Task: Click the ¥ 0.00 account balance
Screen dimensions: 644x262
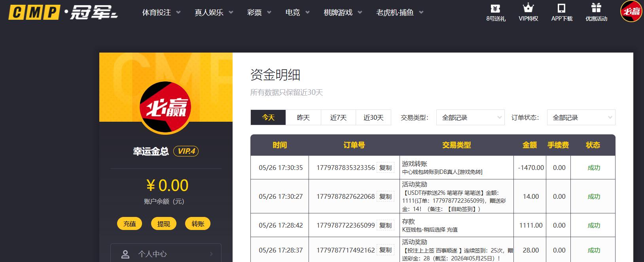Action: click(x=167, y=185)
